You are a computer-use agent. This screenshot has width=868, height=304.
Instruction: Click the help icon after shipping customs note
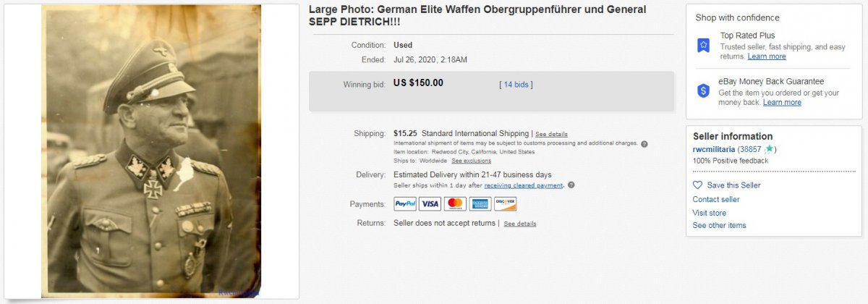[644, 143]
